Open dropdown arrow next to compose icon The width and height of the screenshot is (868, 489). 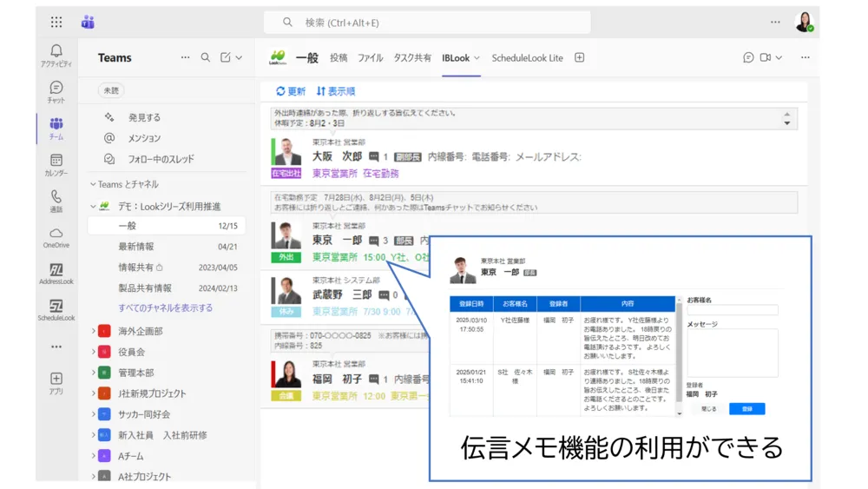(240, 57)
